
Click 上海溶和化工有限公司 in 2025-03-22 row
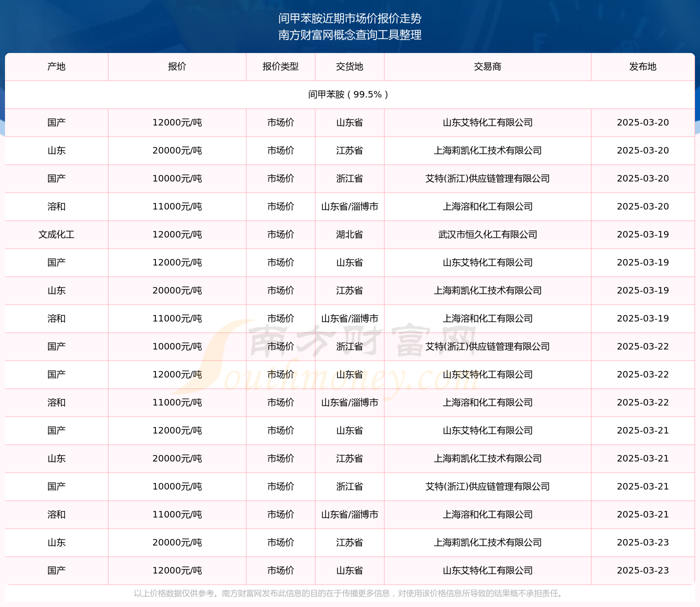[x=487, y=402]
